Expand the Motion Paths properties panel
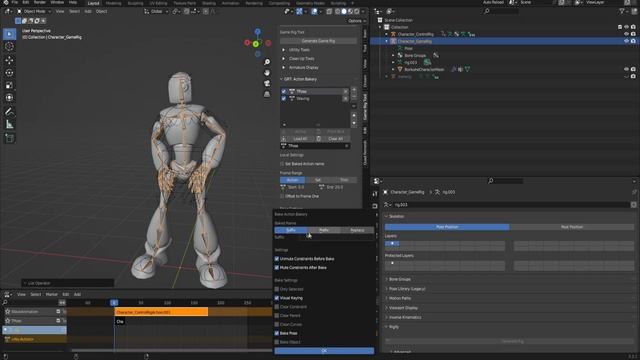This screenshot has height=360, width=640. pyautogui.click(x=400, y=298)
